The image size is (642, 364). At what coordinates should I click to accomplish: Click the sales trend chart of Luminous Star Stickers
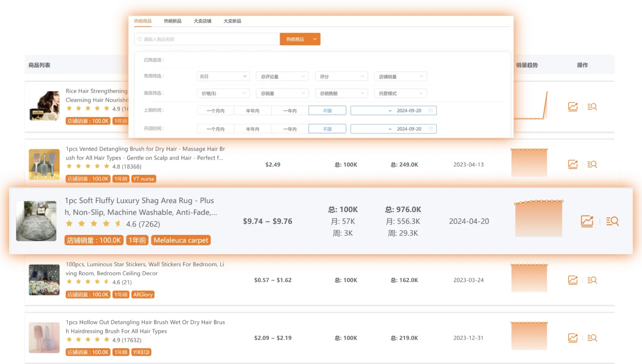(x=529, y=278)
